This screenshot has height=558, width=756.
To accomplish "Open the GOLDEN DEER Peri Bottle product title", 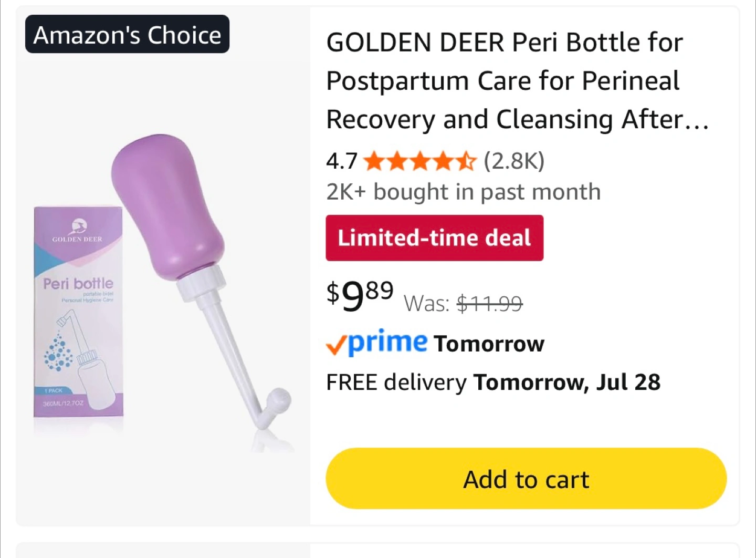I will click(x=517, y=81).
